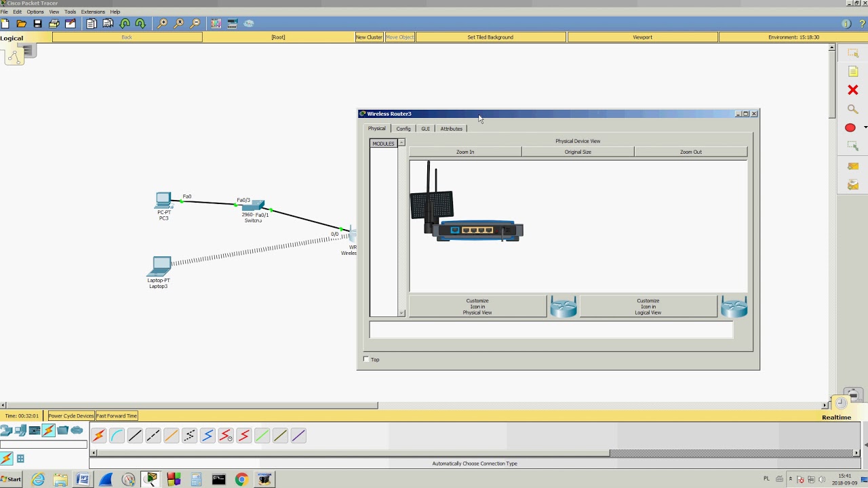Redo with the green right arrow

[140, 24]
